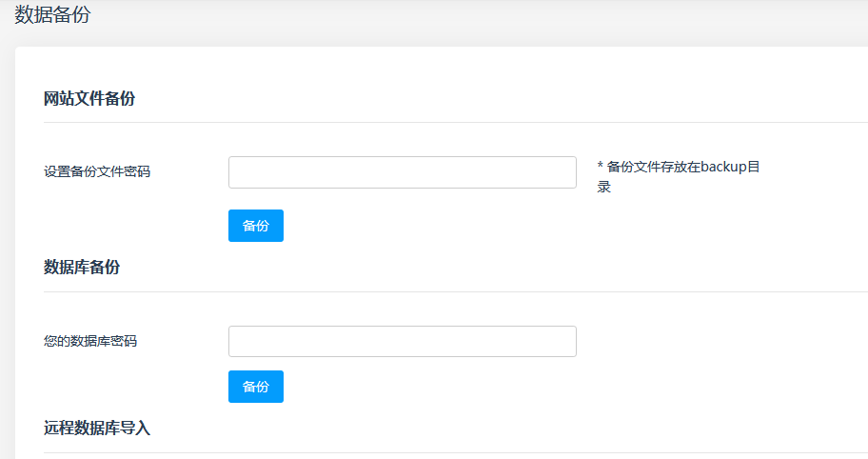Image resolution: width=868 pixels, height=459 pixels.
Task: Click the 设置备份文件密码 field label
Action: 97,171
